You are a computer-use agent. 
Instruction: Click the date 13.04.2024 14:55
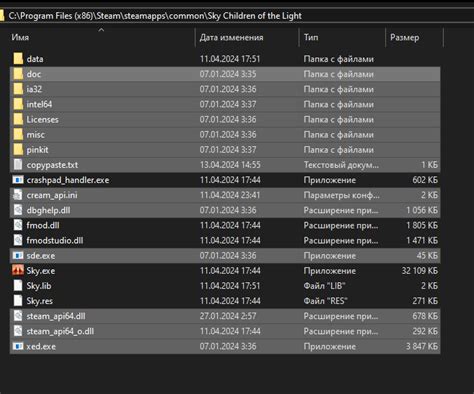point(230,165)
